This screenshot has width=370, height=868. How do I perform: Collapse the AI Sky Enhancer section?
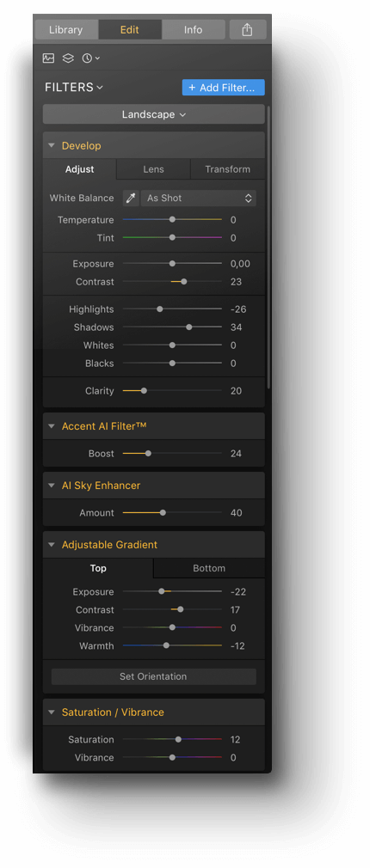point(52,486)
